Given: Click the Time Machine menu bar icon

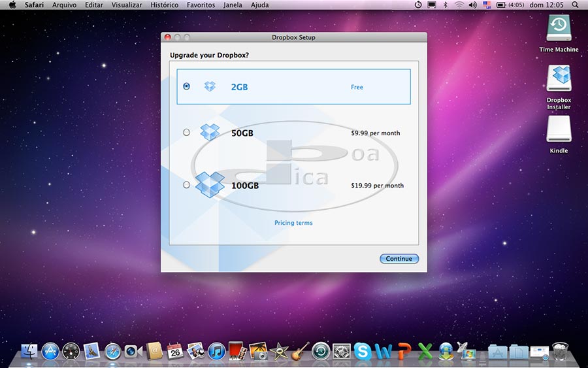Looking at the screenshot, I should (418, 5).
